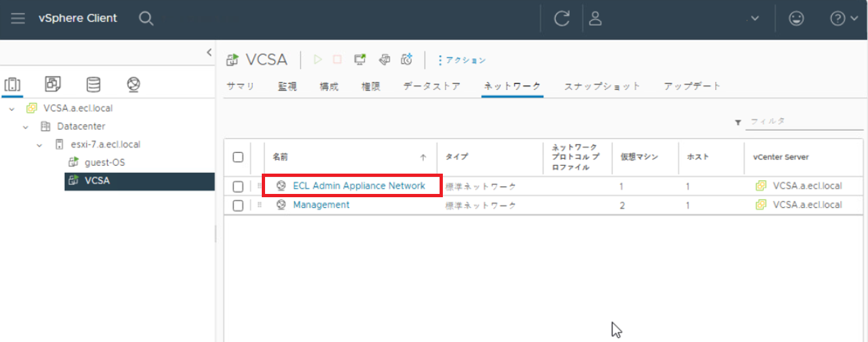The height and width of the screenshot is (342, 868).
Task: Click the Edit Settings icon
Action: (384, 60)
